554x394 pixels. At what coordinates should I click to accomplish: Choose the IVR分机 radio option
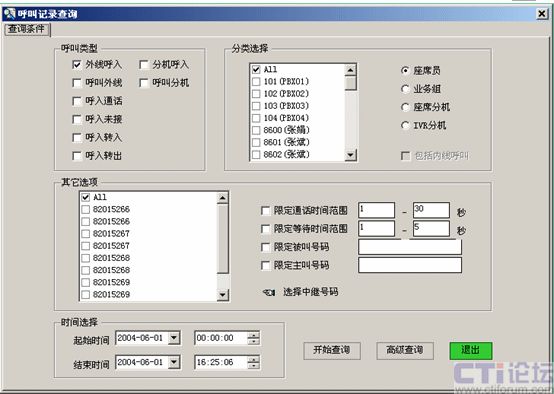click(405, 125)
